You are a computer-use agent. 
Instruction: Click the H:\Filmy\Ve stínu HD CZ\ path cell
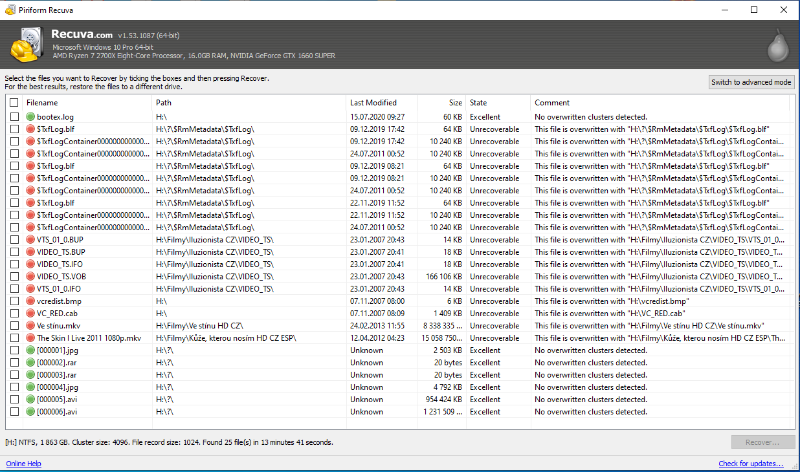point(199,326)
